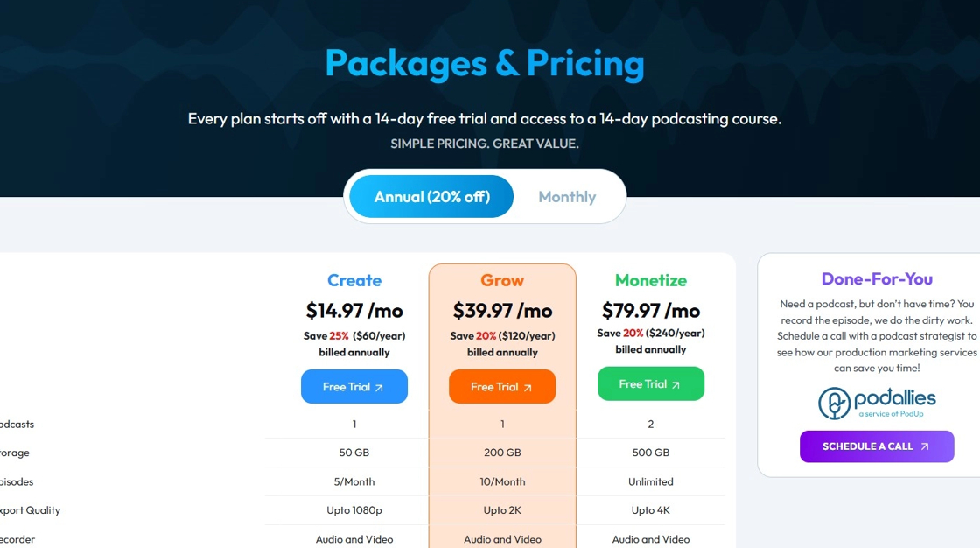
Task: Start the Grow plan Free Trial
Action: point(502,387)
